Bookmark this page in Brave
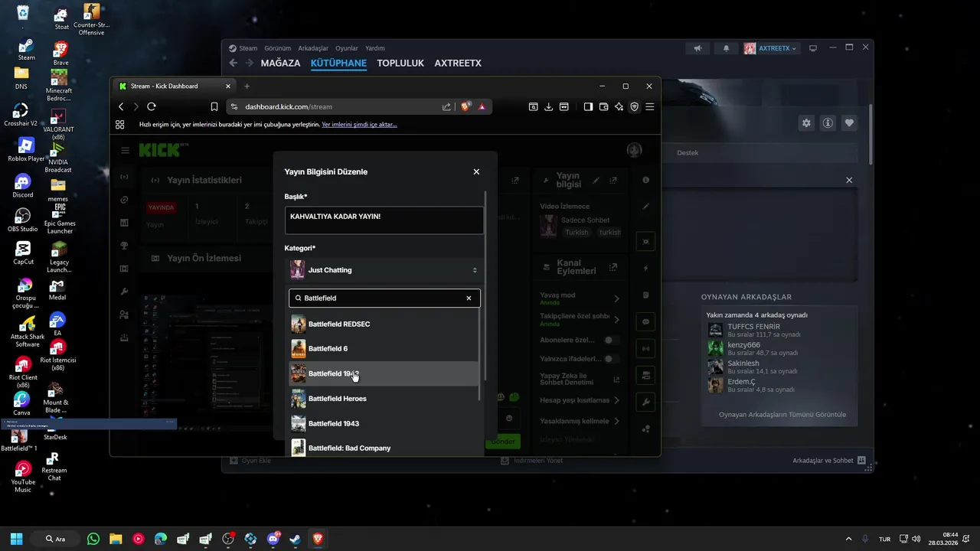Viewport: 980px width, 551px height. [214, 106]
